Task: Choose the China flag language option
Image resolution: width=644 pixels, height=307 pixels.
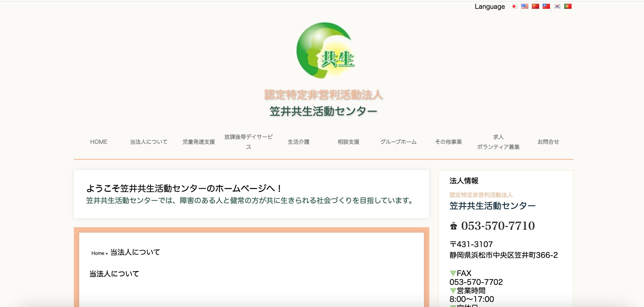Action: 535,6
